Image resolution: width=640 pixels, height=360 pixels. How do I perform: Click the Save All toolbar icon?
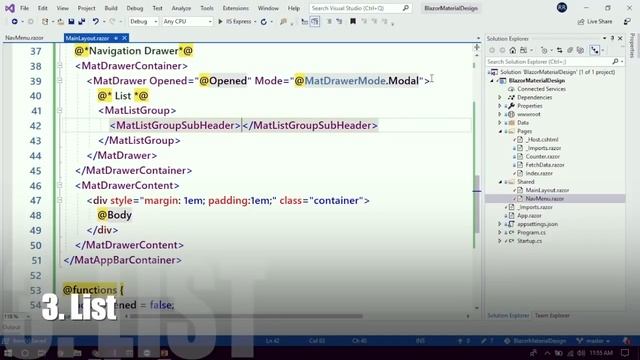point(82,22)
